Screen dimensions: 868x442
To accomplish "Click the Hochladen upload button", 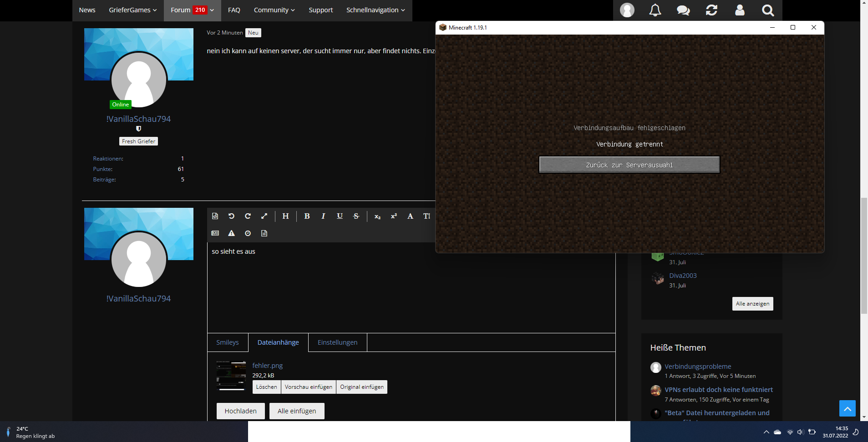I will (240, 411).
